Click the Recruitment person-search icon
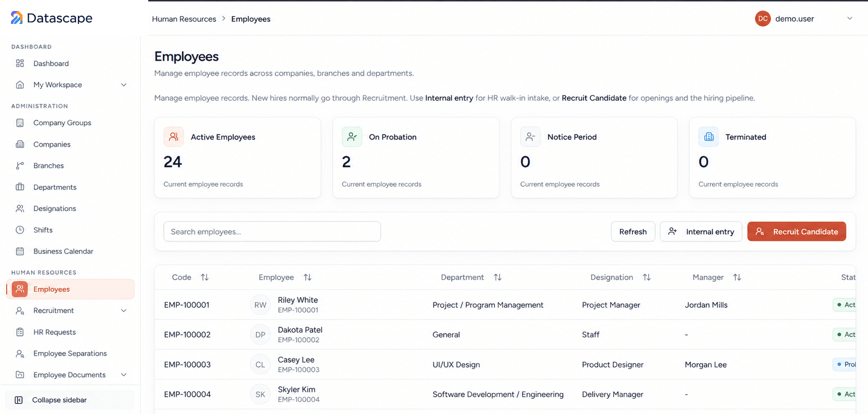This screenshot has width=868, height=414. 20,311
